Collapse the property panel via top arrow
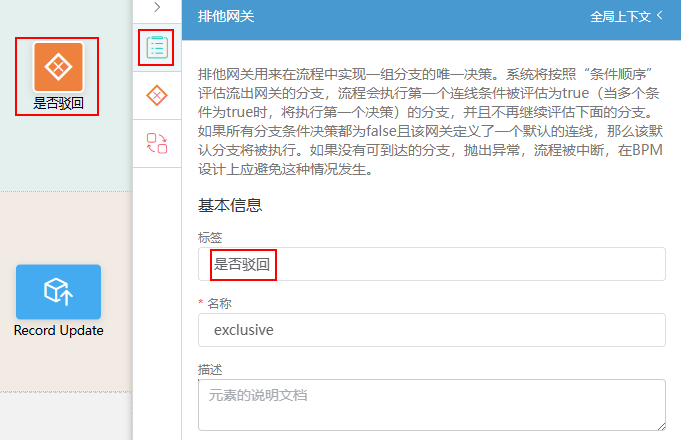This screenshot has width=681, height=440. coord(157,7)
